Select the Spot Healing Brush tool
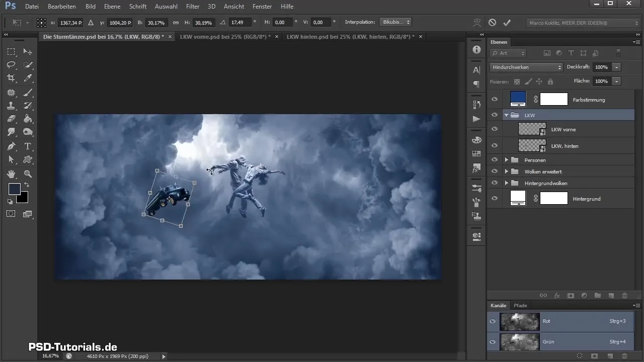The image size is (644, 362). 11,93
